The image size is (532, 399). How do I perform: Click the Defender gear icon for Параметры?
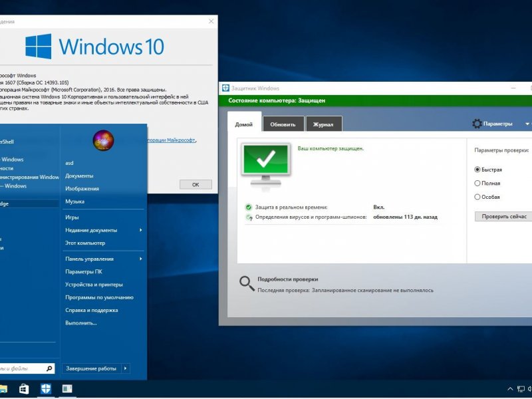point(477,124)
